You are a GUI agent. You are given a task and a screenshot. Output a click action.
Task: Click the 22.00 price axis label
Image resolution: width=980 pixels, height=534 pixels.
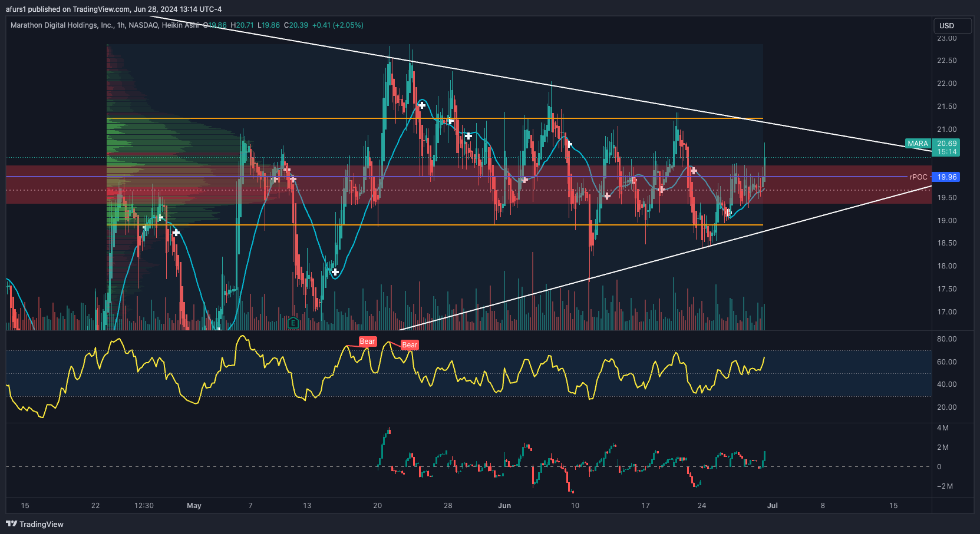(947, 84)
